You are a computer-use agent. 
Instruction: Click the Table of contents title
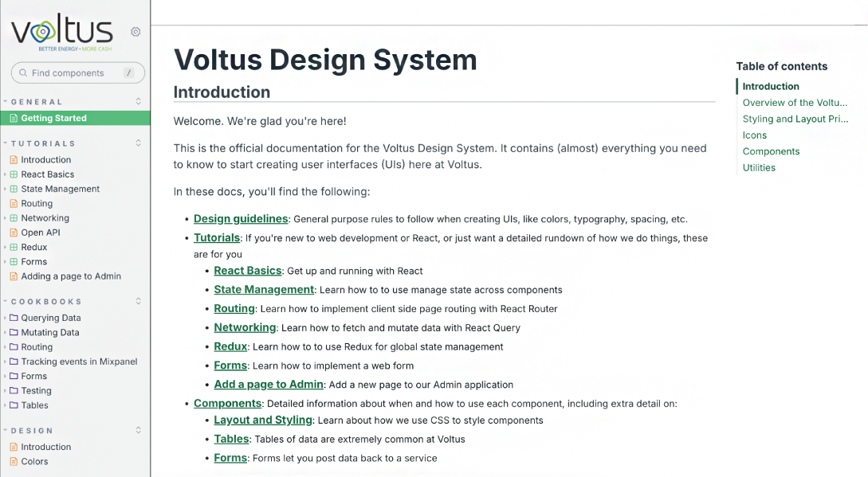point(782,66)
